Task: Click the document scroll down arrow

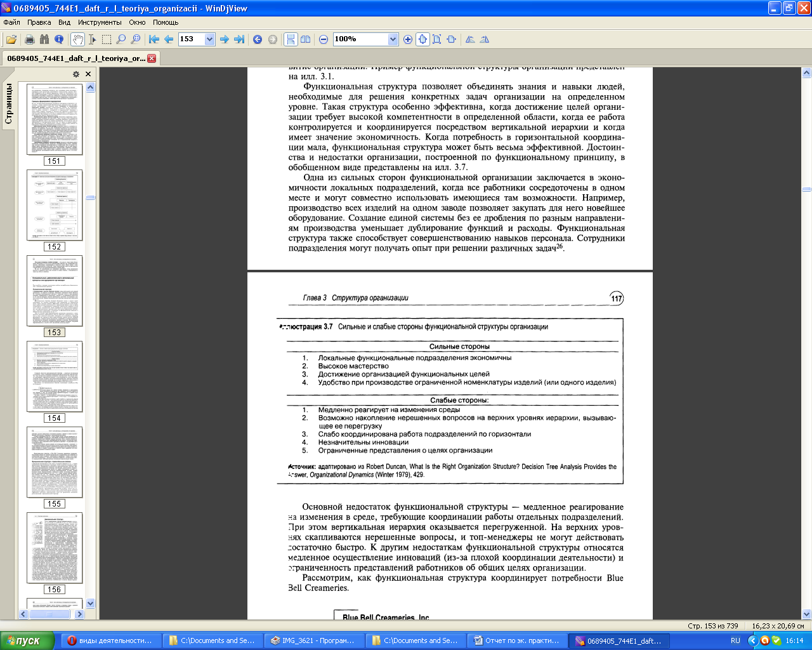Action: pyautogui.click(x=806, y=614)
